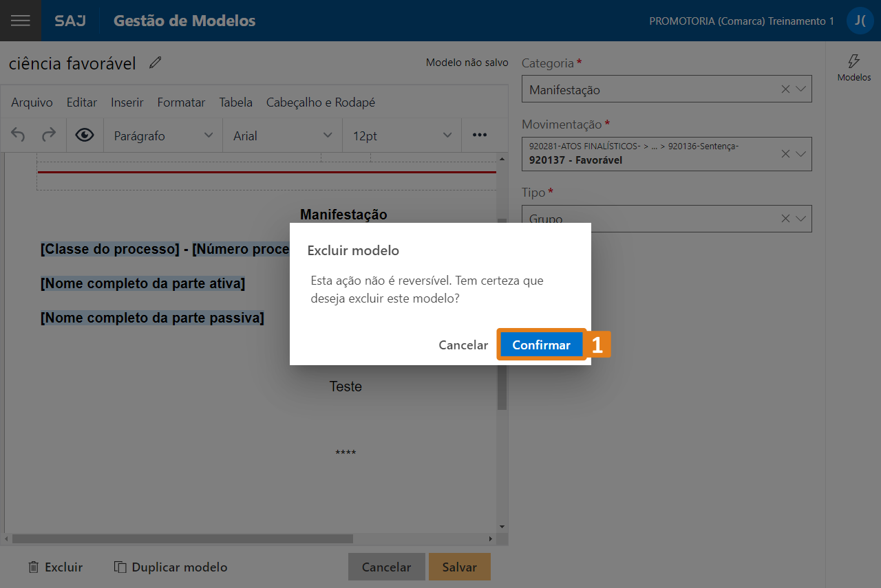Open the navigation hamburger menu

20,20
